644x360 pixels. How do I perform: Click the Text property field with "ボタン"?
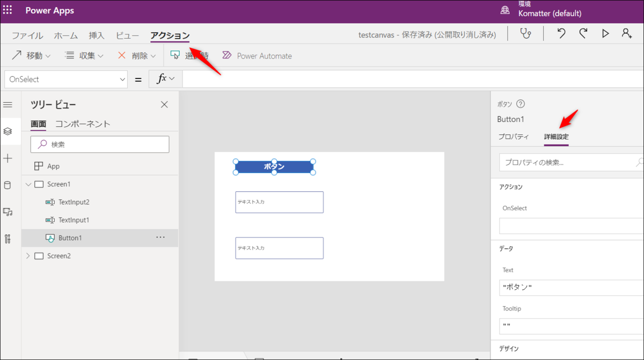click(x=572, y=287)
